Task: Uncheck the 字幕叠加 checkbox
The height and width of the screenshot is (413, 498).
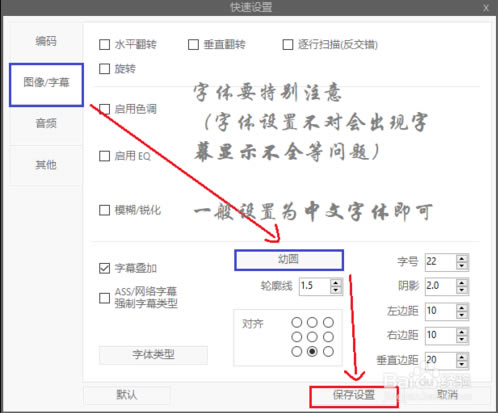Action: coord(104,268)
